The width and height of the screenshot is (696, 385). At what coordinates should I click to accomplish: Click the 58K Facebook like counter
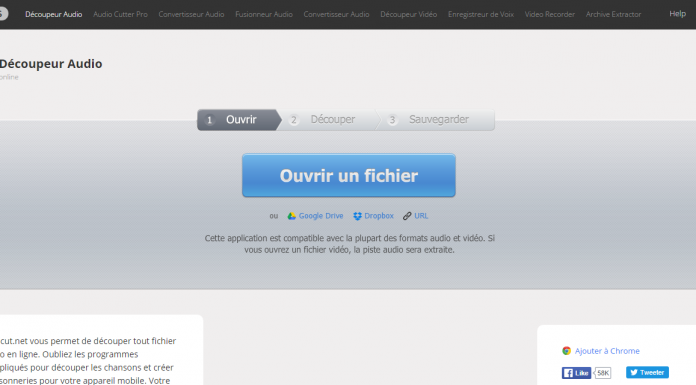pyautogui.click(x=603, y=373)
